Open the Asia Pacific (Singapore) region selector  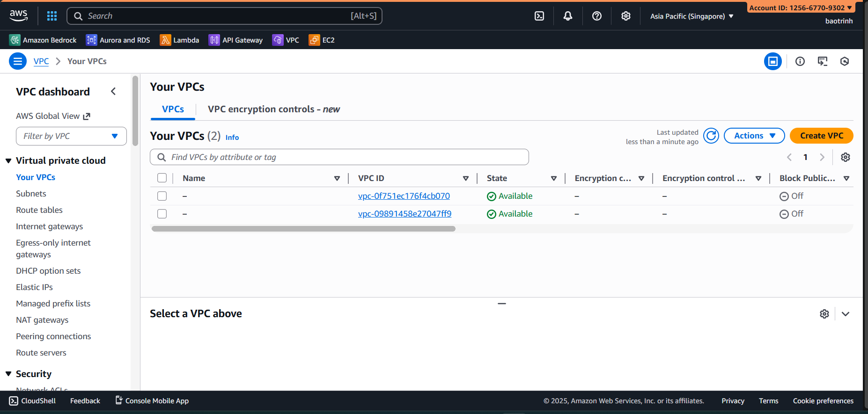point(691,16)
